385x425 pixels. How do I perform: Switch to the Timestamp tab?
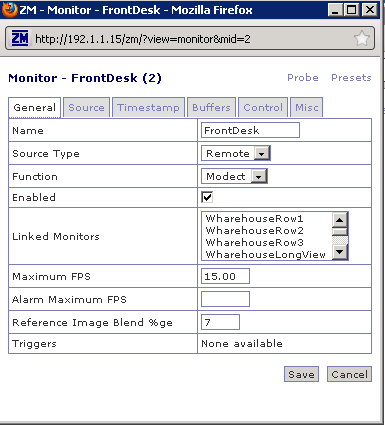[x=148, y=108]
